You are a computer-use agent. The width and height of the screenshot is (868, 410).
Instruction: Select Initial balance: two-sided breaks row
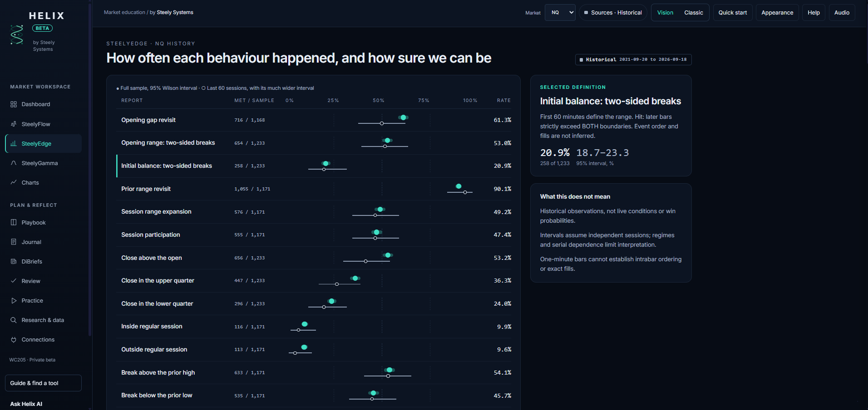coord(314,166)
